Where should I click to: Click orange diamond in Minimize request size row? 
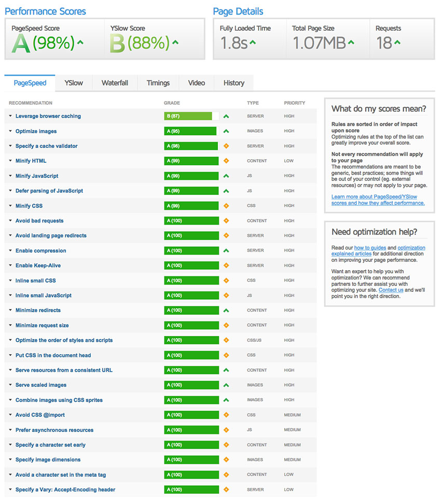coord(226,325)
